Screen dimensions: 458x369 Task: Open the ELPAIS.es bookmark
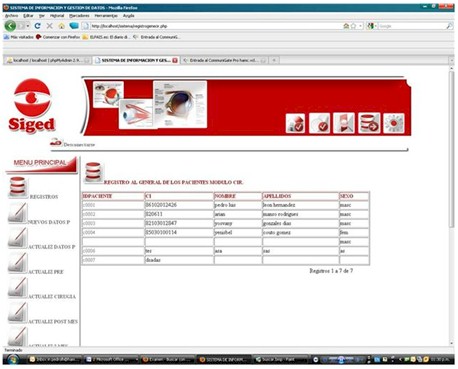tap(107, 37)
